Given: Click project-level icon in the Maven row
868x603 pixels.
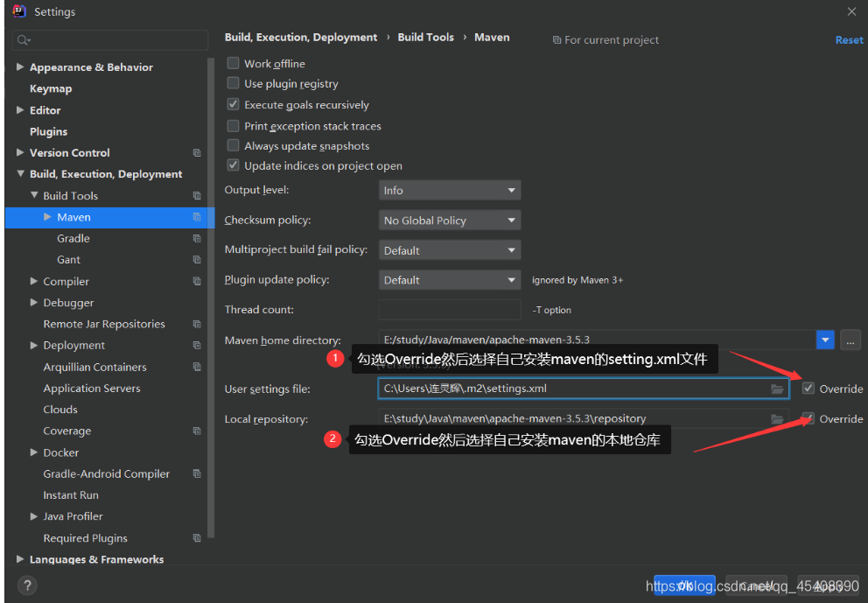Looking at the screenshot, I should [x=197, y=217].
